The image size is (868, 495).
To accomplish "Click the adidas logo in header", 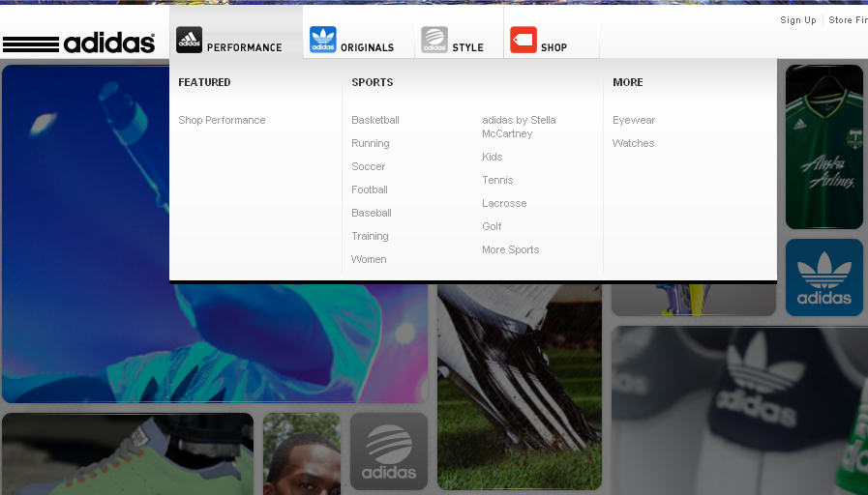I will tap(79, 44).
